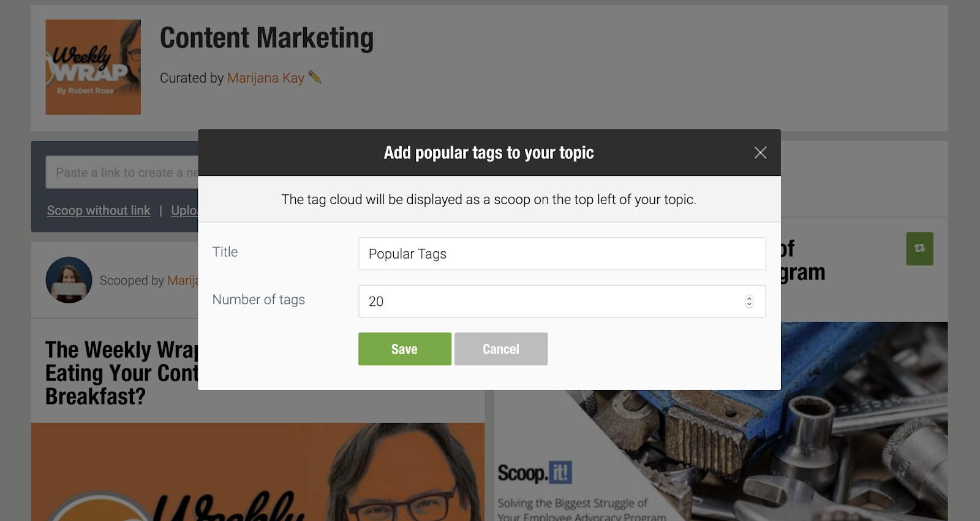Click the Content Marketing topic title

tap(266, 38)
